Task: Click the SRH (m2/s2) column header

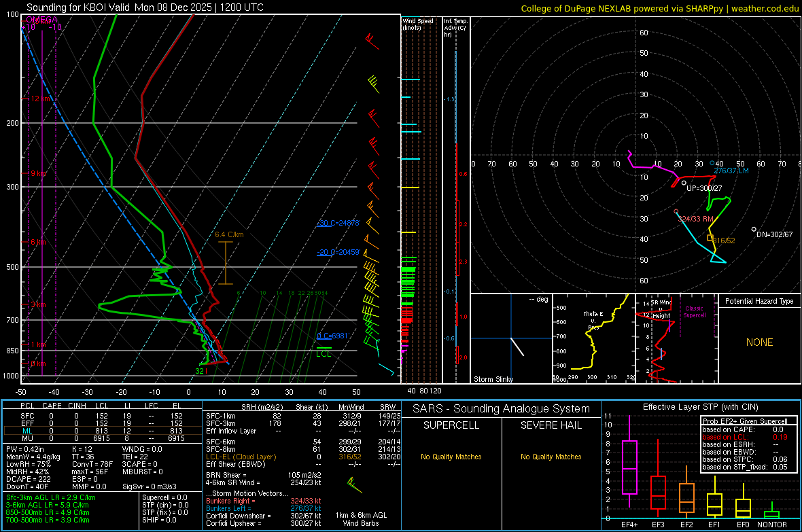Action: point(262,407)
